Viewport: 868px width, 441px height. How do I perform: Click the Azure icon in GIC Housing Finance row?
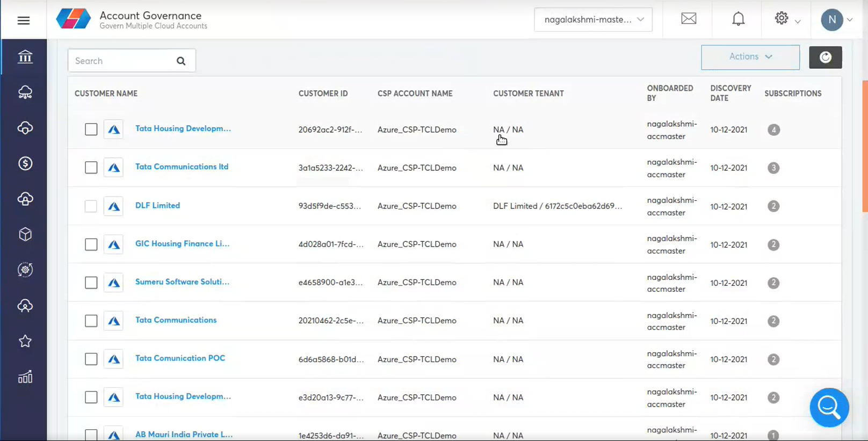(x=113, y=244)
